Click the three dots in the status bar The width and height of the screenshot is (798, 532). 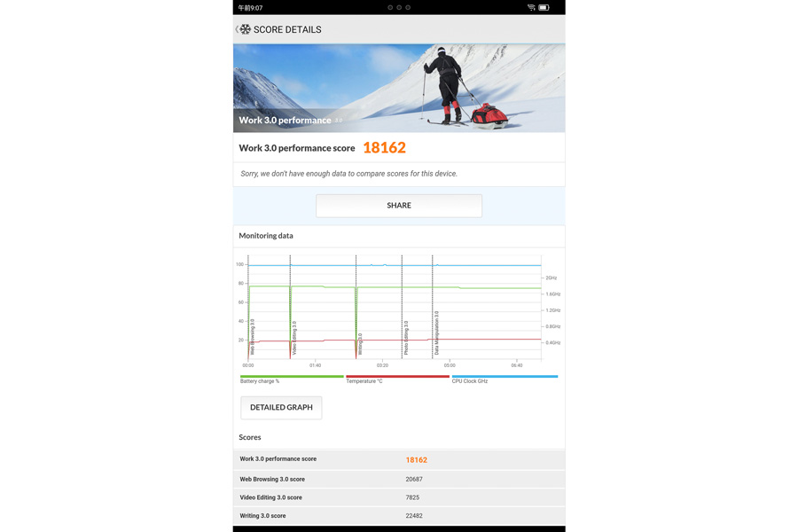pos(399,8)
